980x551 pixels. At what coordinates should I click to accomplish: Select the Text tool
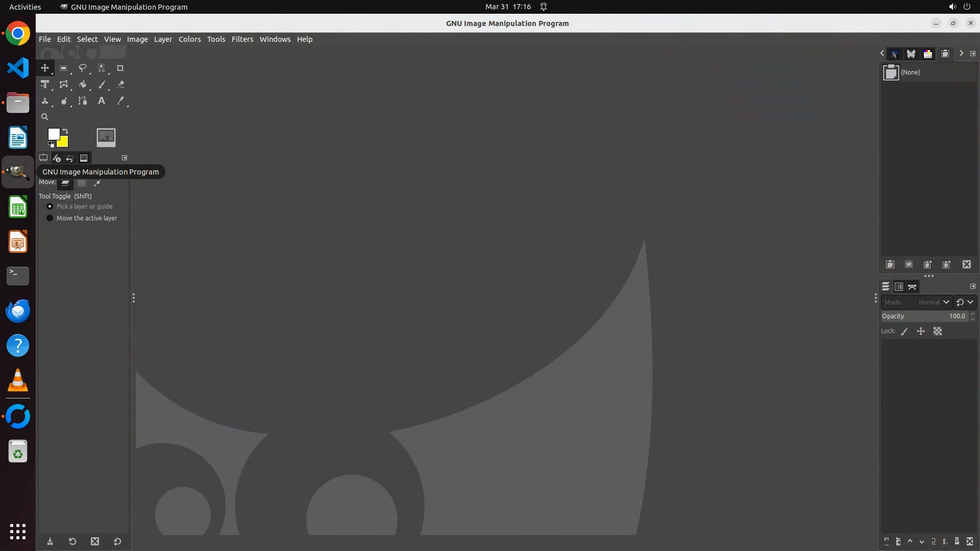pos(102,101)
